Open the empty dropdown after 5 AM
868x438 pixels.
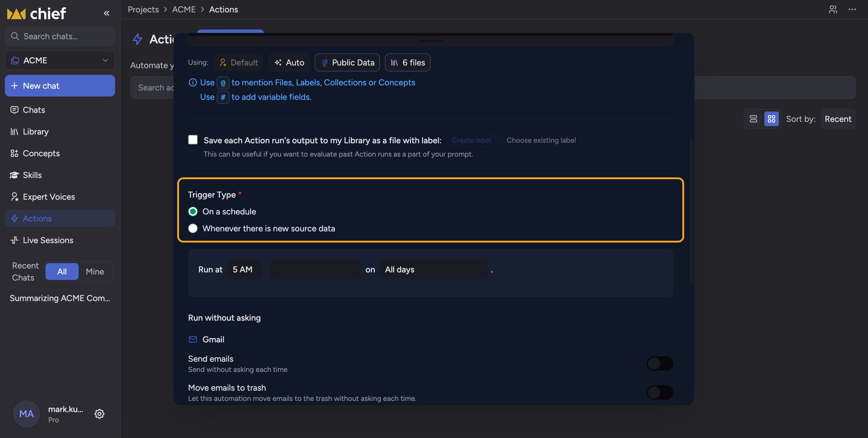tap(315, 269)
